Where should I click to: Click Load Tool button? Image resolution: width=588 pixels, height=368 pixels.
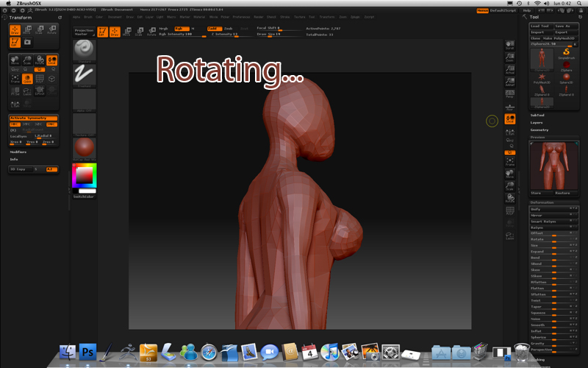click(x=541, y=26)
